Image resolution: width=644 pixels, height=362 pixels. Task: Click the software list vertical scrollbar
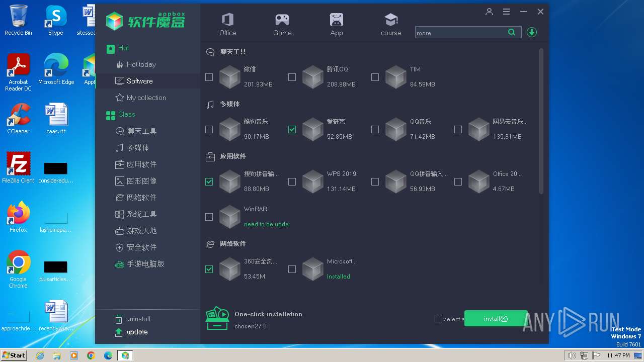[x=541, y=121]
